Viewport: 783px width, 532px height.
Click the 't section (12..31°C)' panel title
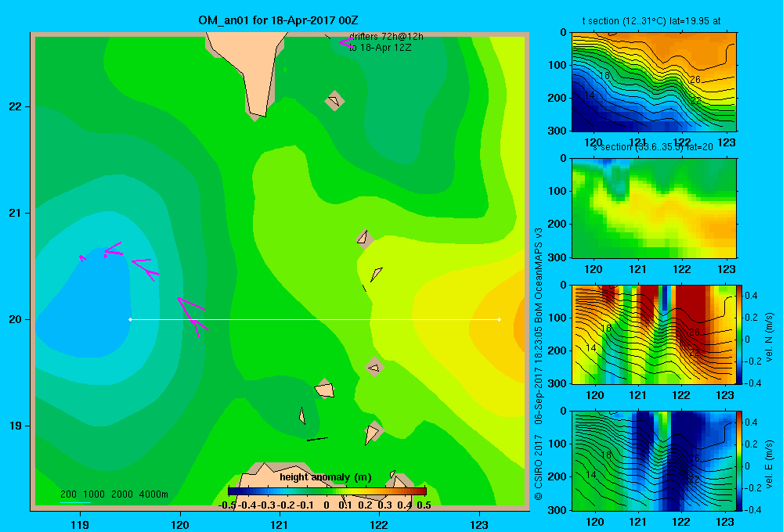click(x=651, y=21)
